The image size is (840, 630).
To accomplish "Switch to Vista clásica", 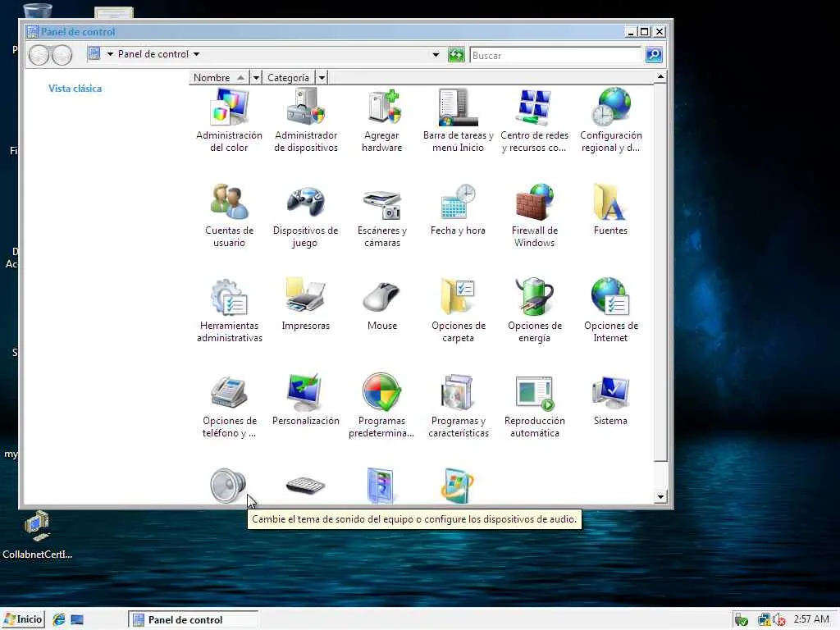I will tap(75, 89).
